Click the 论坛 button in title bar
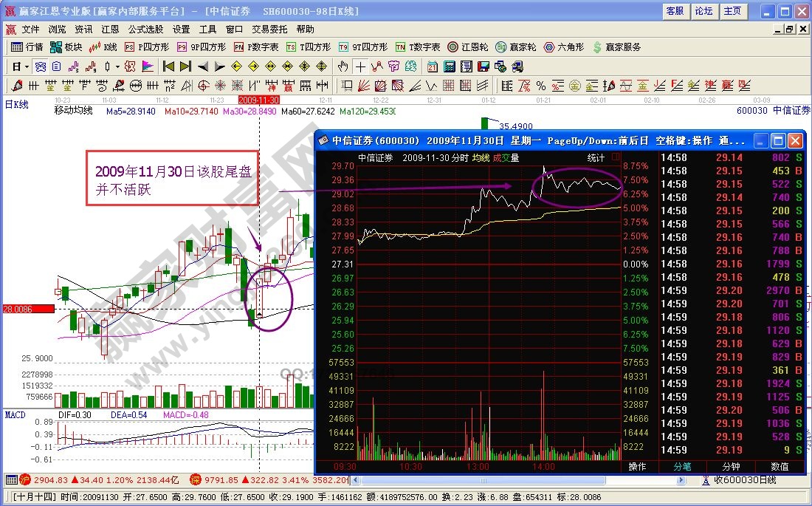This screenshot has width=812, height=506. pos(703,11)
